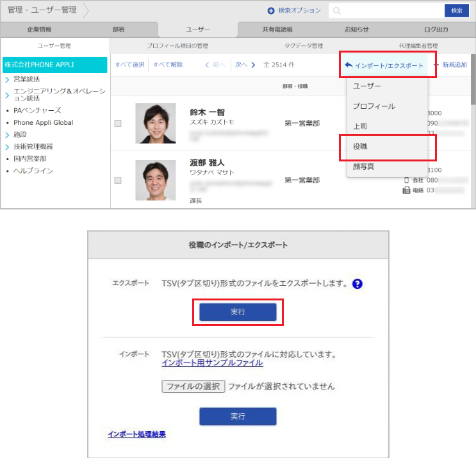Open 渡部 雅人's profile photo
This screenshot has width=476, height=458.
(x=156, y=180)
